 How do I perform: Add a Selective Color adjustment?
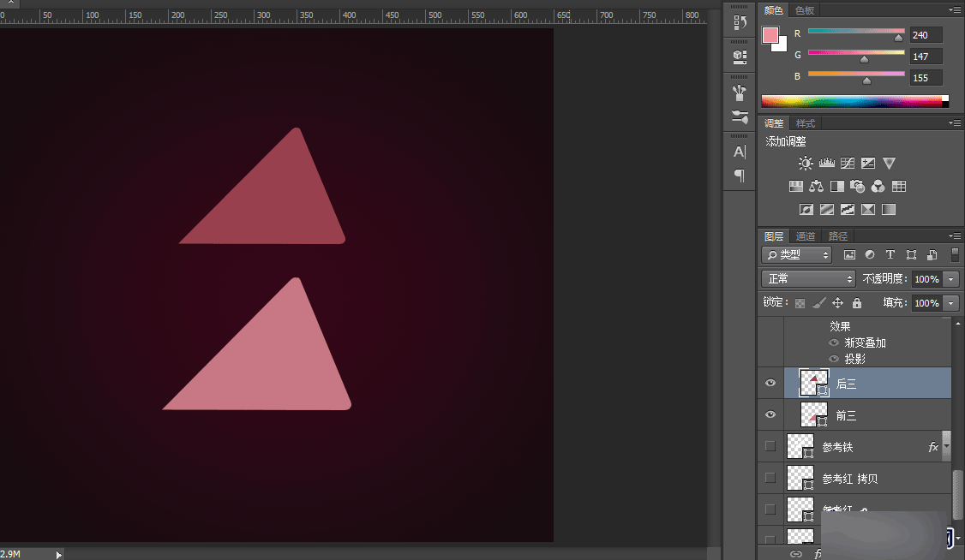(868, 210)
